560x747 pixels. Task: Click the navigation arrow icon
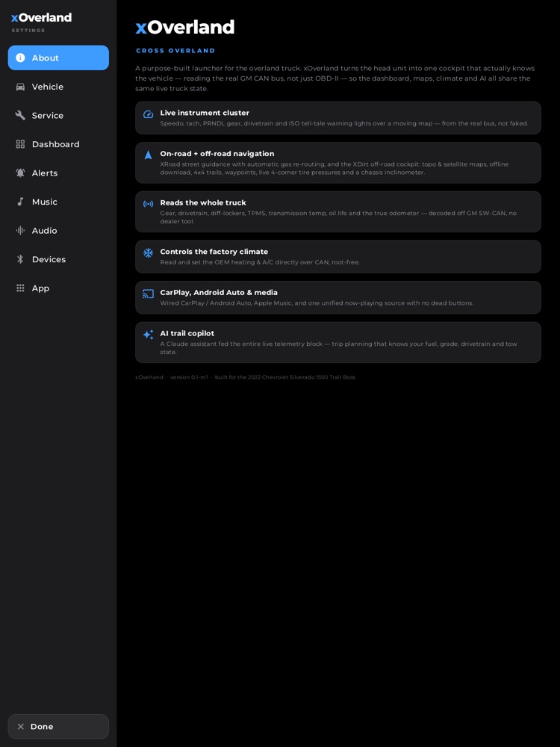tap(148, 155)
